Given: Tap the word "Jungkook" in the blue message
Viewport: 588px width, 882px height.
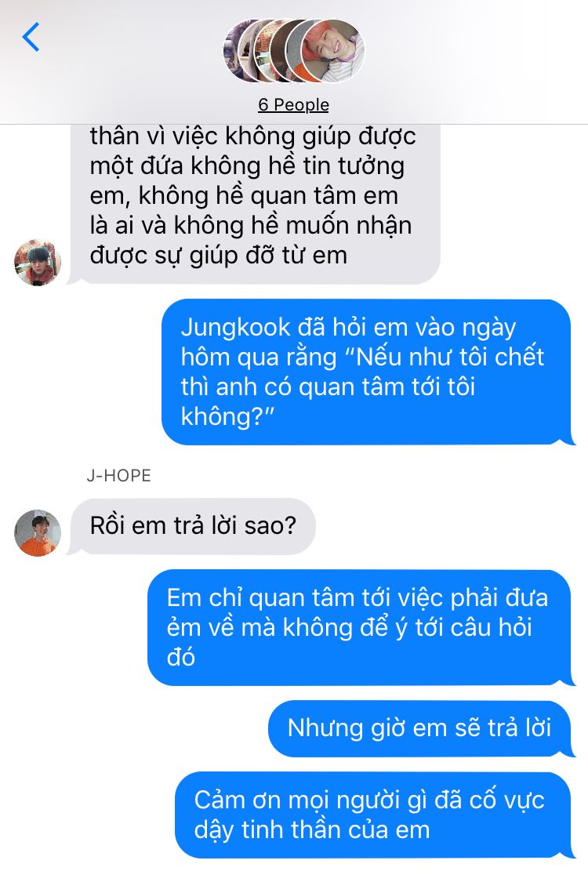Looking at the screenshot, I should pyautogui.click(x=235, y=328).
